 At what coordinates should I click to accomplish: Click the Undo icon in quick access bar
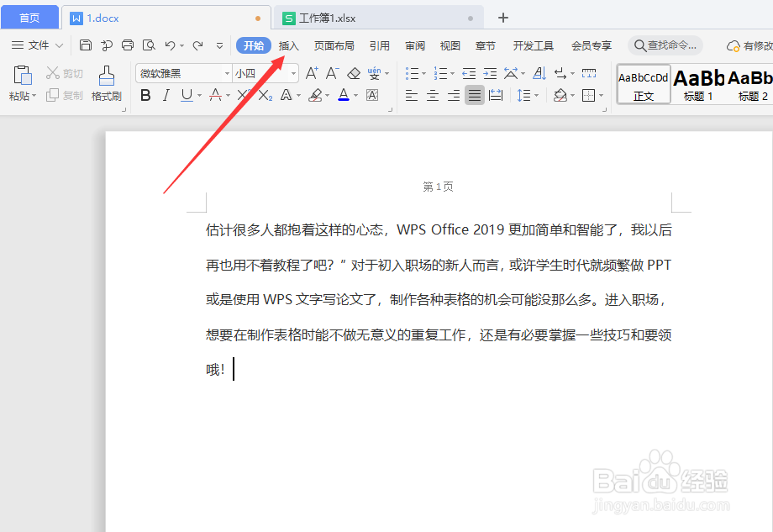pos(172,45)
